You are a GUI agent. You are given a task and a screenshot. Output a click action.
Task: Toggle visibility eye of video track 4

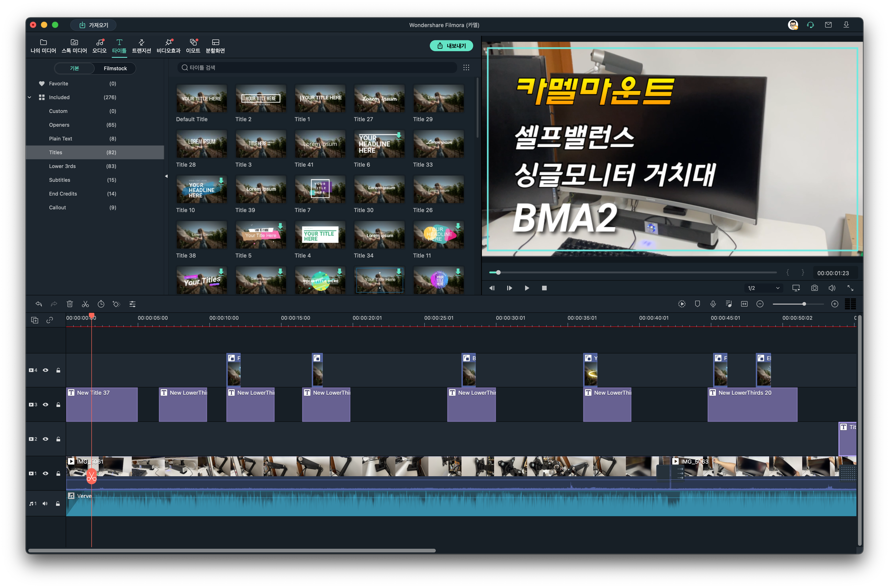click(45, 370)
